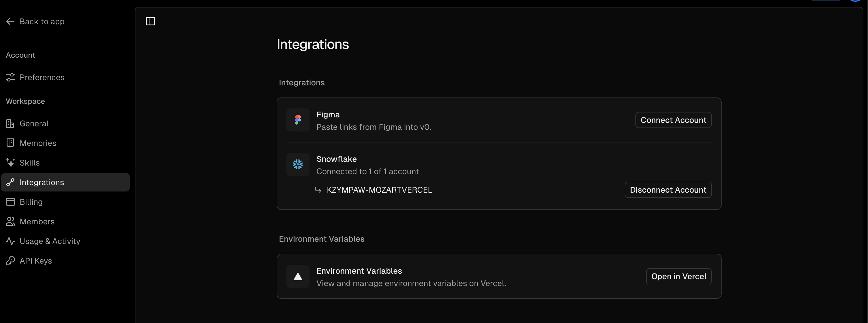
Task: Toggle the sidebar panel icon
Action: pos(150,22)
